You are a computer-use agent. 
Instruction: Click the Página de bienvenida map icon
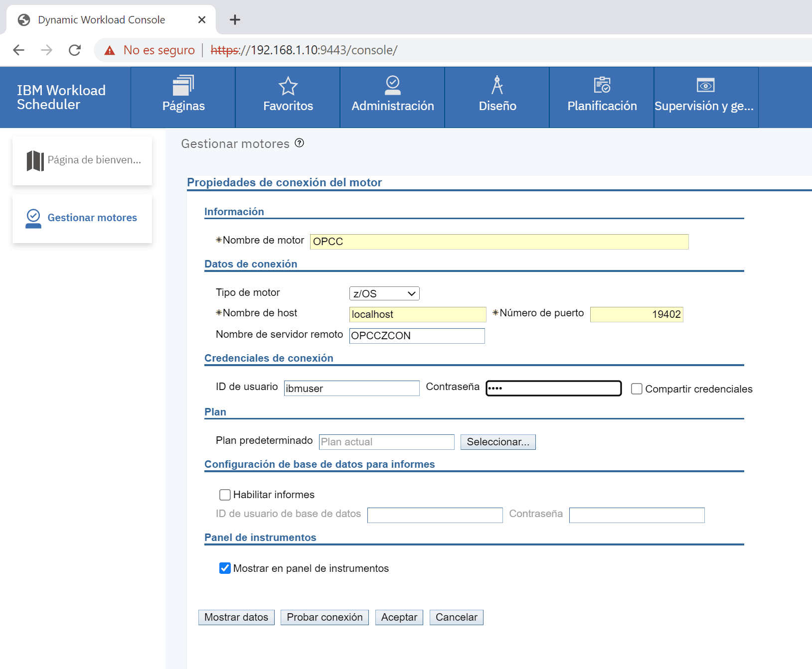pos(35,160)
